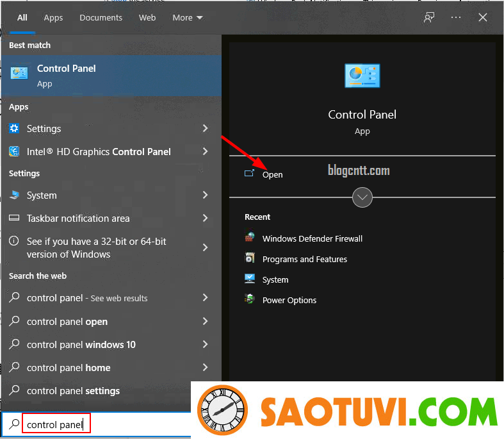The image size is (504, 439).
Task: Open the More filter dropdown
Action: click(x=188, y=18)
